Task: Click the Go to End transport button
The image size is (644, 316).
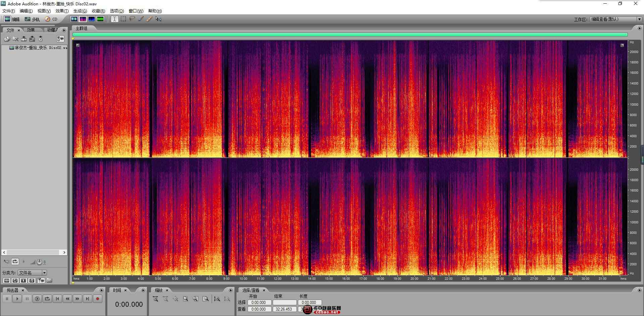Action: 88,299
